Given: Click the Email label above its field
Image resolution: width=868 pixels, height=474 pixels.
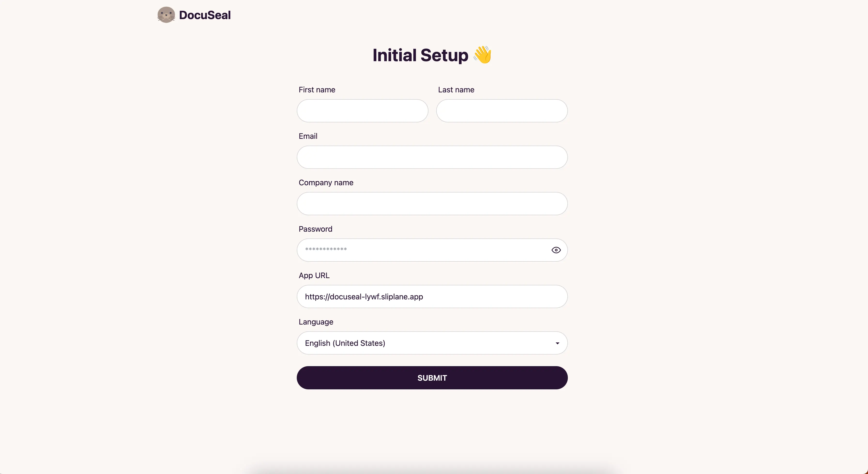Looking at the screenshot, I should click(308, 136).
